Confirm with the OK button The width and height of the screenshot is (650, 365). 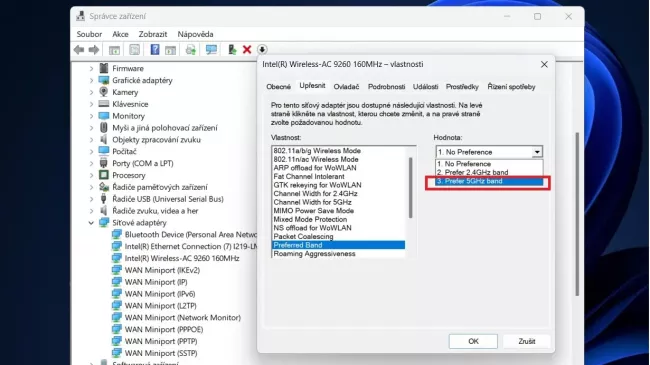(x=473, y=341)
